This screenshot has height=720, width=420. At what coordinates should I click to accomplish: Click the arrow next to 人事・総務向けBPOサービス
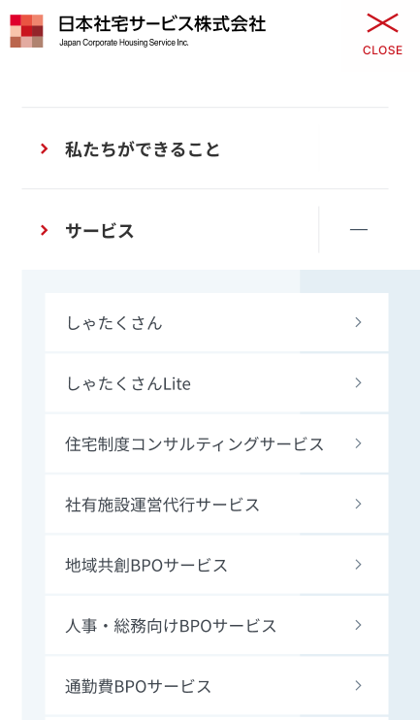click(358, 625)
